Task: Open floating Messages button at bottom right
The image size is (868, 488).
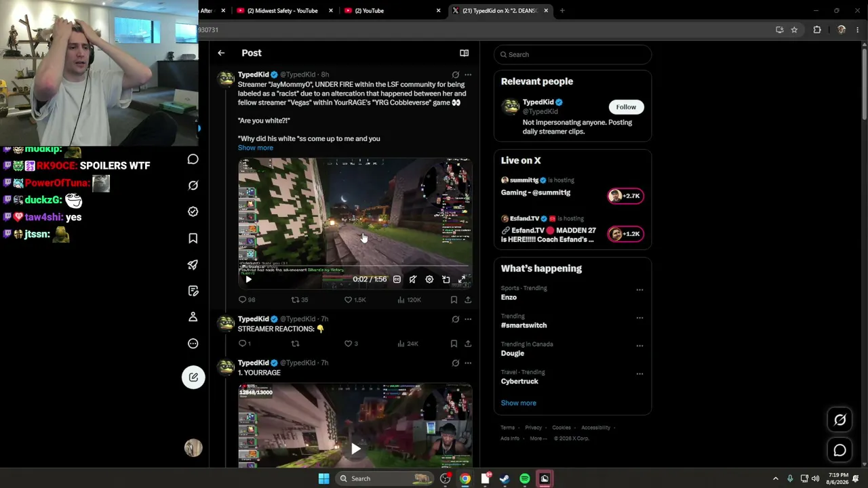Action: coord(840,450)
